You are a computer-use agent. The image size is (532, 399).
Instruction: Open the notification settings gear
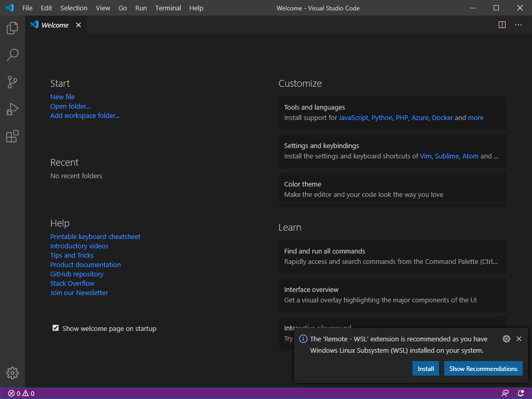click(x=507, y=338)
